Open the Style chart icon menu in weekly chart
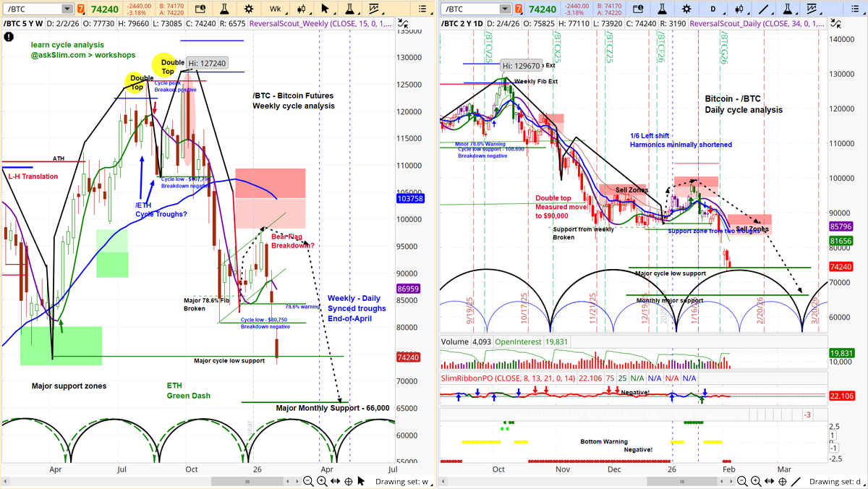Viewport: 868px width, 489px height. coord(375,9)
